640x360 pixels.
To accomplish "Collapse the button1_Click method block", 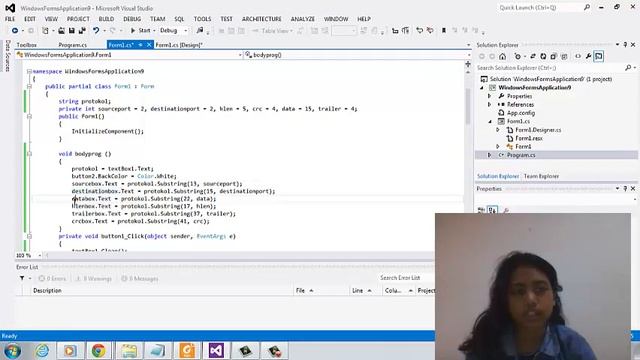I will click(29, 236).
